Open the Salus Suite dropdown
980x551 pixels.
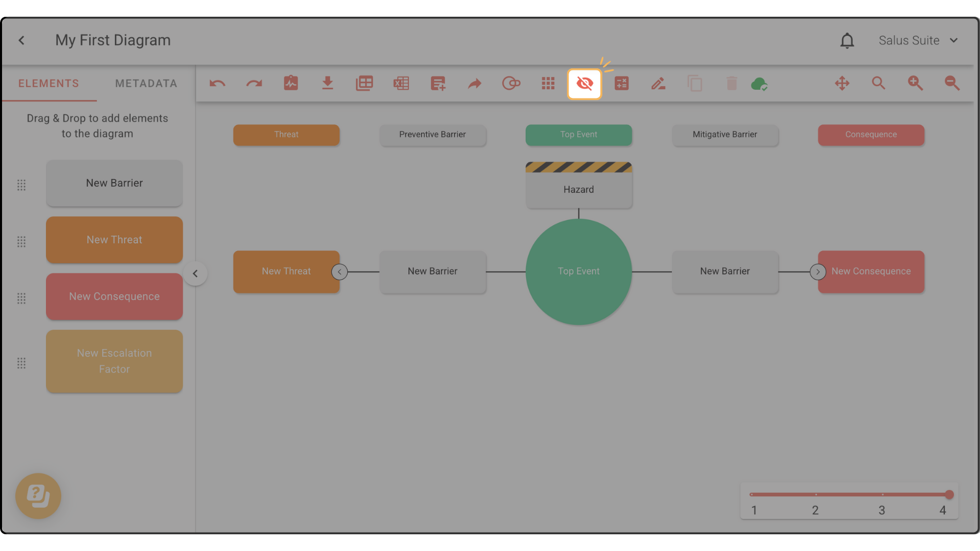coord(918,40)
